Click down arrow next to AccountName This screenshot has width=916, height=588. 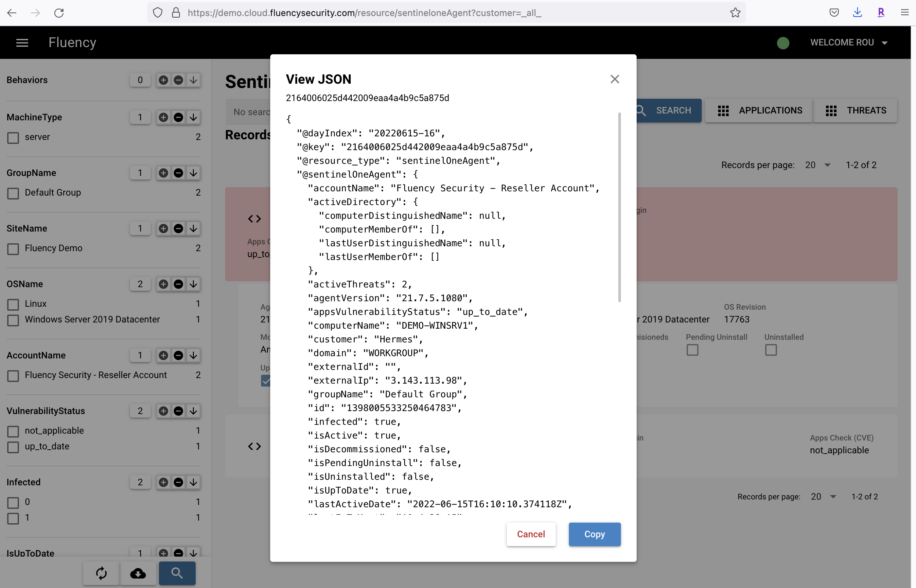pyautogui.click(x=193, y=355)
